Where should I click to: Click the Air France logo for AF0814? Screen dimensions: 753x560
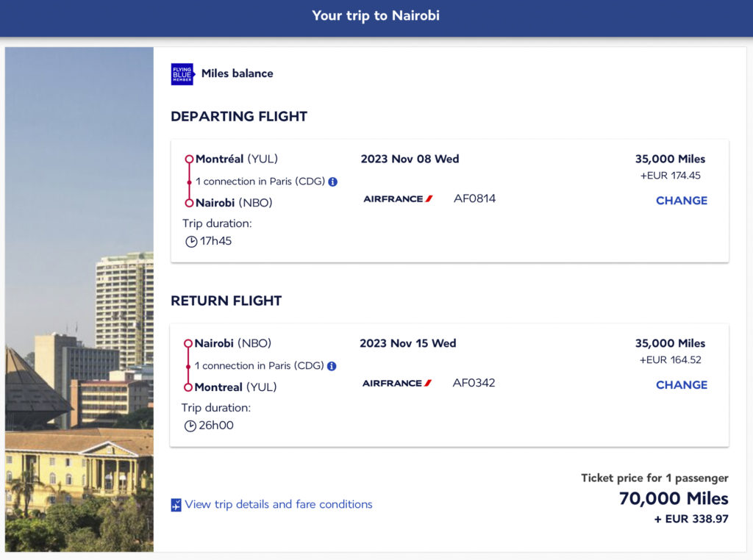point(398,198)
